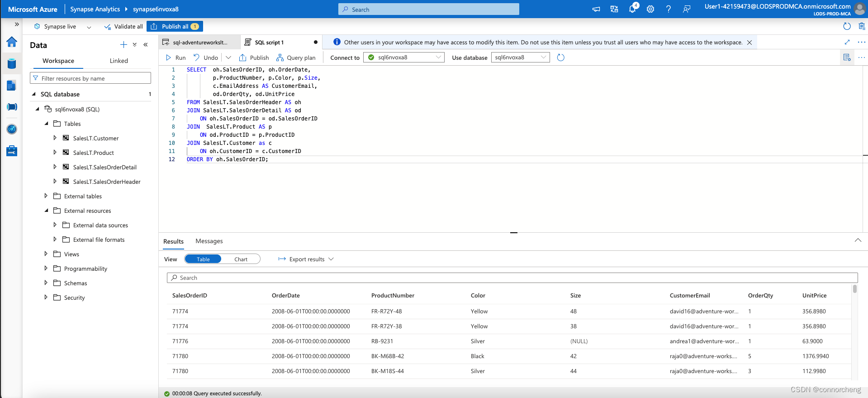Image resolution: width=868 pixels, height=398 pixels.
Task: Show the Results tab
Action: (x=173, y=241)
